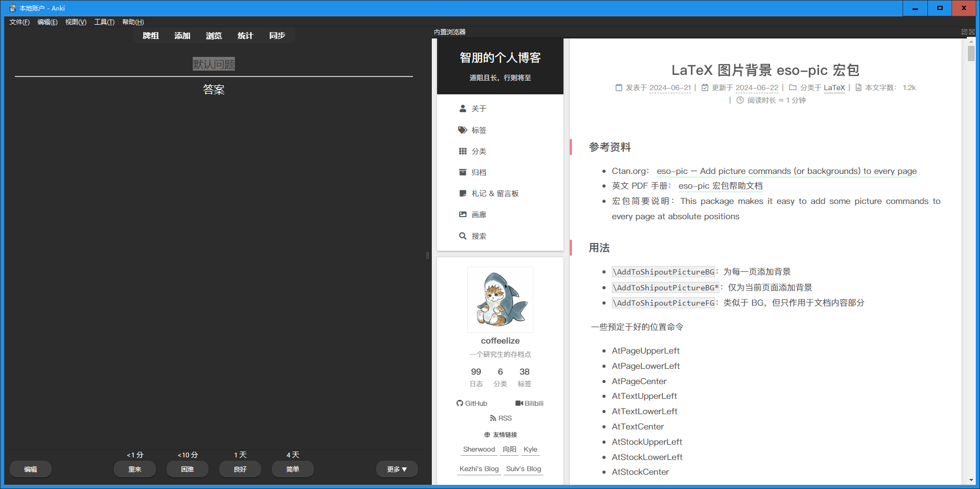Click the tags icon beside 标签
Viewport: 980px width, 489px height.
[x=462, y=130]
